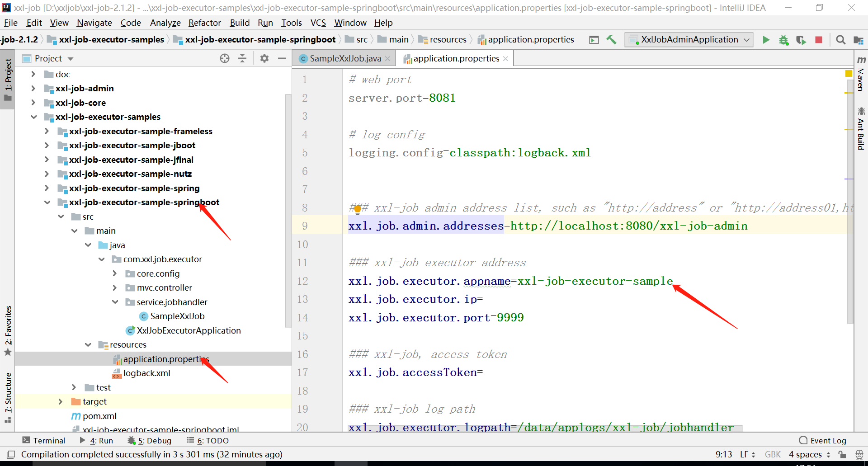Change indent setting 4 spaces
Screen dimensions: 868x466
810,454
